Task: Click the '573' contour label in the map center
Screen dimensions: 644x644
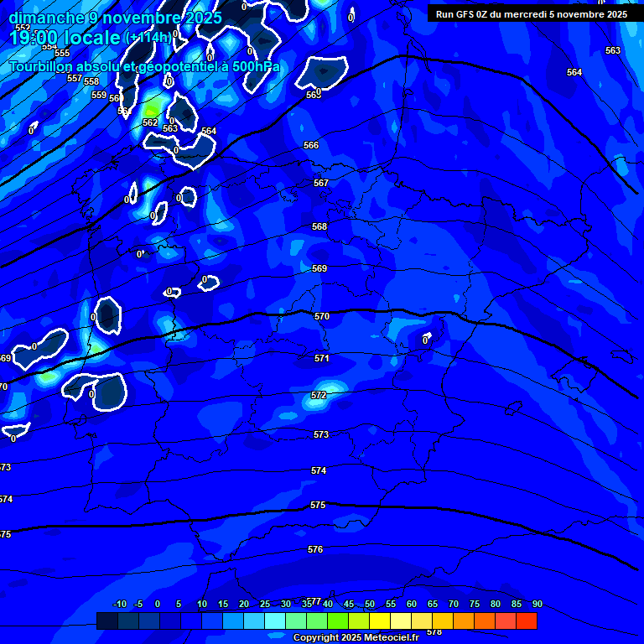Action: coord(321,434)
